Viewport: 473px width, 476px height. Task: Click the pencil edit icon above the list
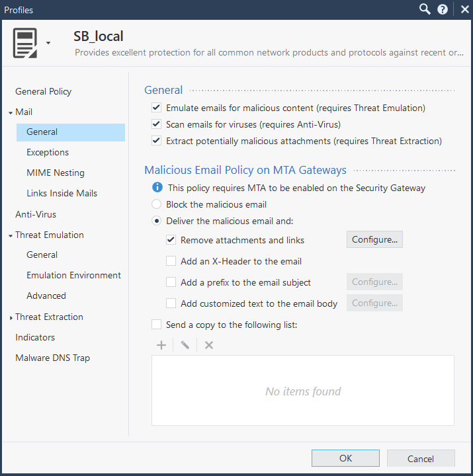pyautogui.click(x=185, y=345)
